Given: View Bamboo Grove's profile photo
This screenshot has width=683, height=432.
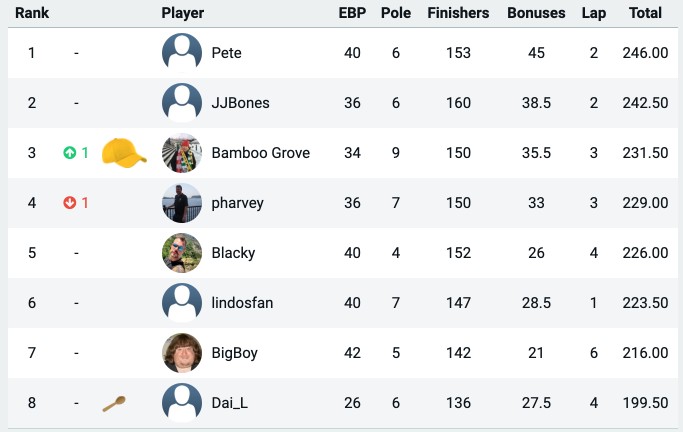Looking at the screenshot, I should pos(182,153).
